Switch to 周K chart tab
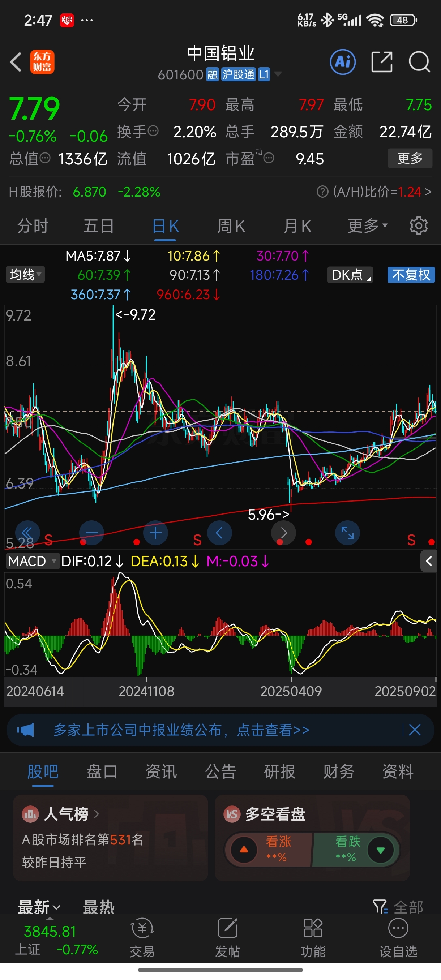This screenshot has height=980, width=441. point(231,226)
